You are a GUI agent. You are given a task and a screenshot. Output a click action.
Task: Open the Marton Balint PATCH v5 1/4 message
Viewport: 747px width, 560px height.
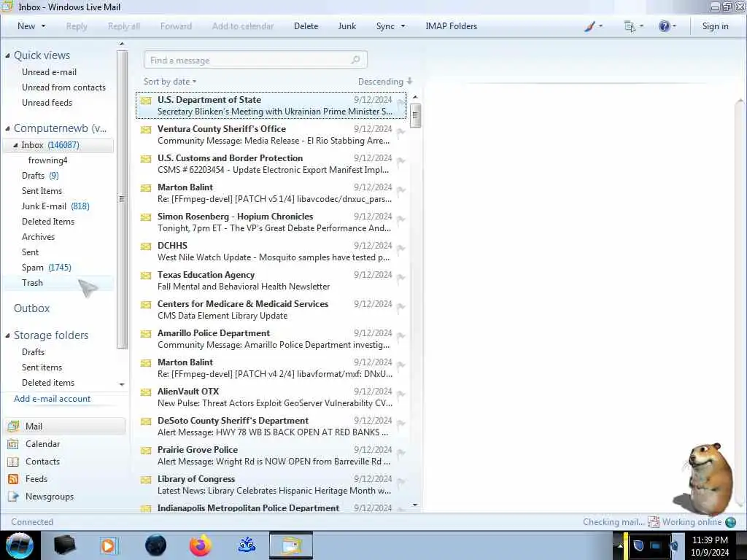coord(271,192)
